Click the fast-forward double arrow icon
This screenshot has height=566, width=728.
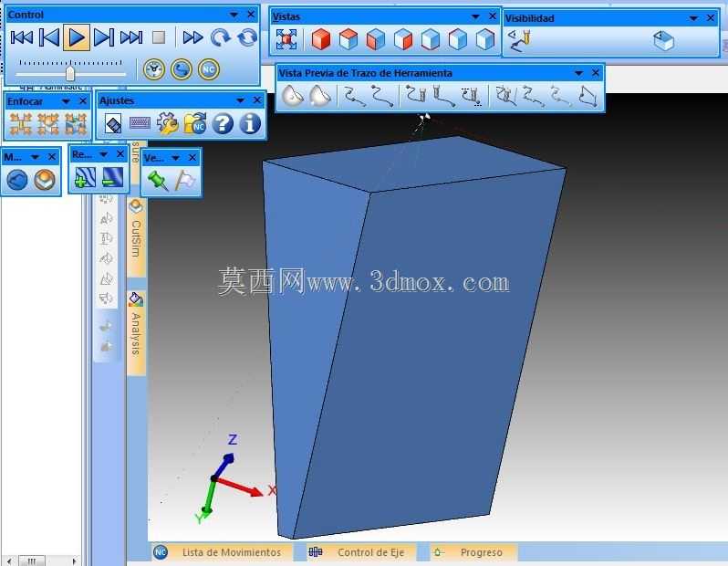point(192,37)
